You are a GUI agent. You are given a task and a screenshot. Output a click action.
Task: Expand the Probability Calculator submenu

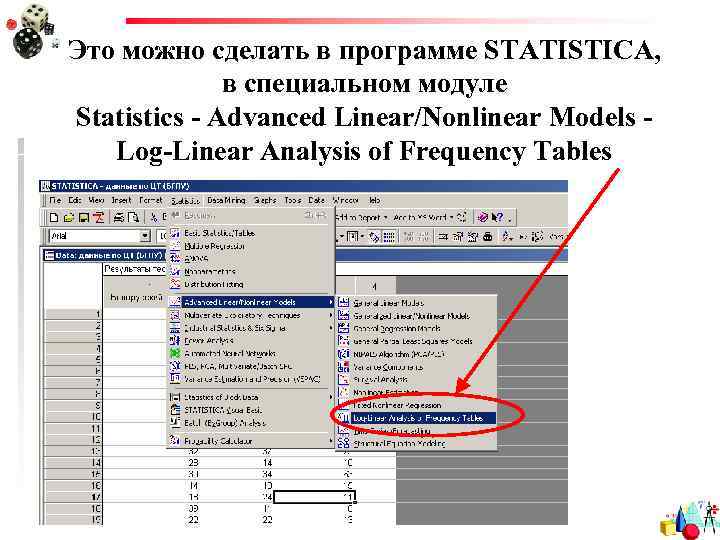coord(331,441)
